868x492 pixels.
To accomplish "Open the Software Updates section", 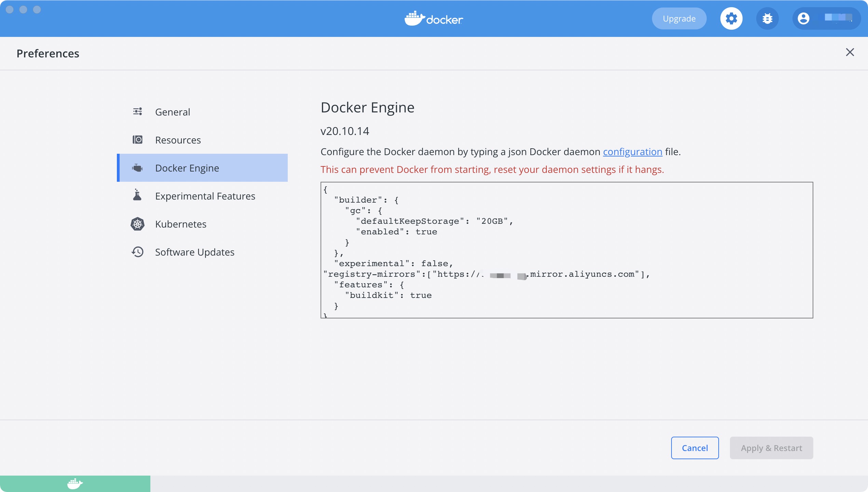I will (194, 252).
